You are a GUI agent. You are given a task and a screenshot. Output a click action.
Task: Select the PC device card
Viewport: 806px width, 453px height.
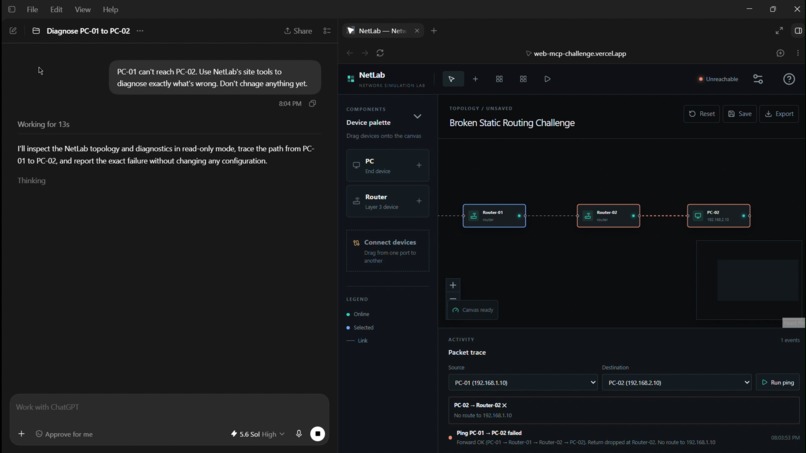(388, 166)
